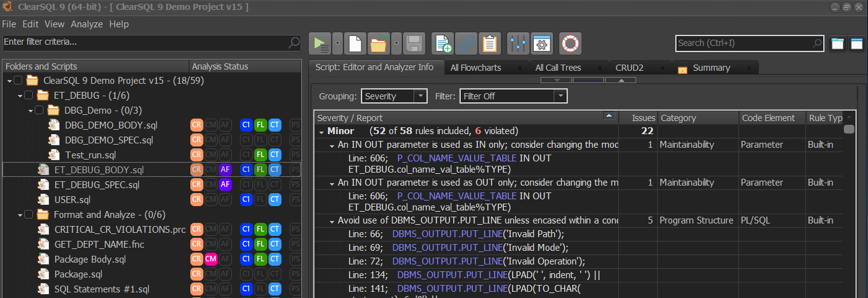Click the Open folder toolbar icon
This screenshot has width=868, height=298.
coord(378,43)
